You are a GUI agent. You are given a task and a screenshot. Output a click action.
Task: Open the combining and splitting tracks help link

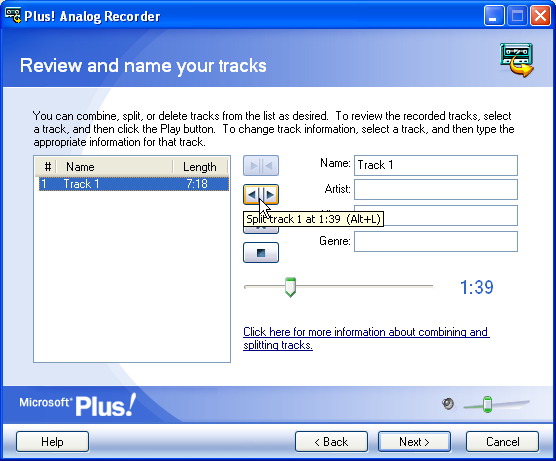pyautogui.click(x=366, y=338)
